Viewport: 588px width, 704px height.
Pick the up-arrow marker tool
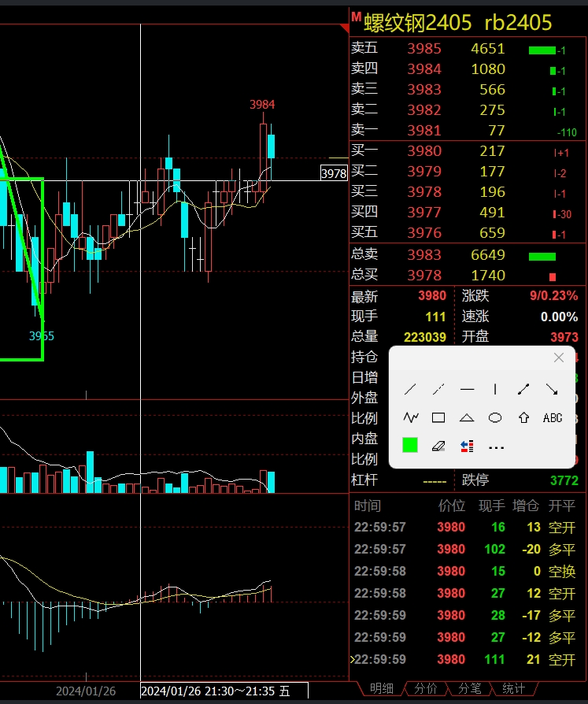coord(523,417)
